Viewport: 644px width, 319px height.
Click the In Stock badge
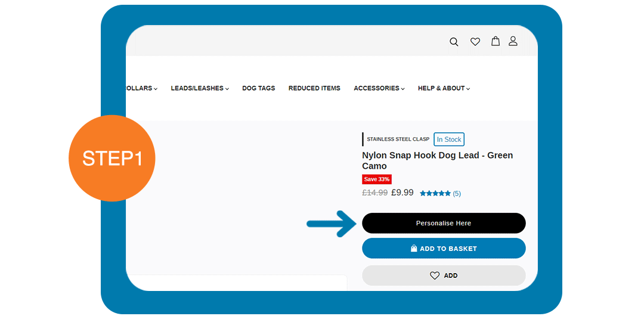pyautogui.click(x=449, y=140)
